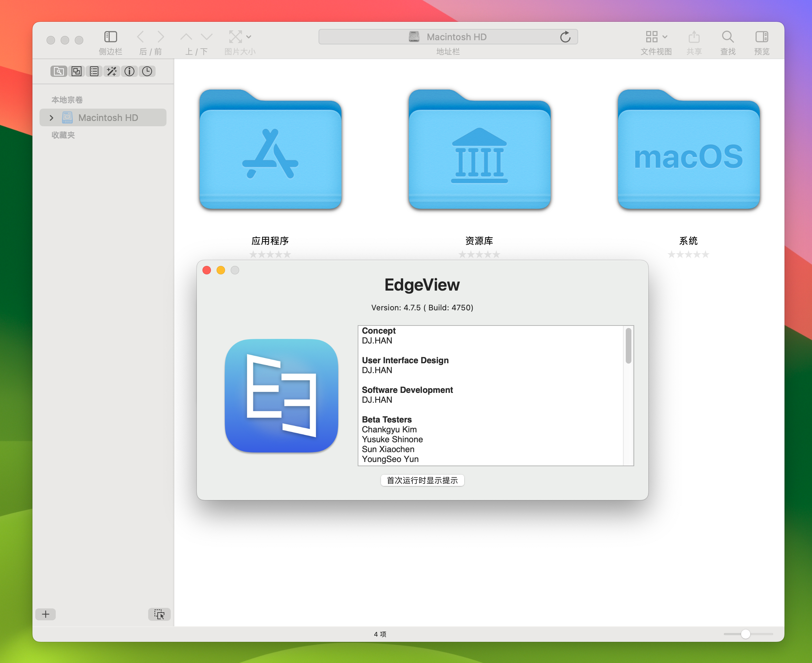Click the Macintosh HD address bar
Image resolution: width=812 pixels, height=663 pixels.
[x=448, y=37]
